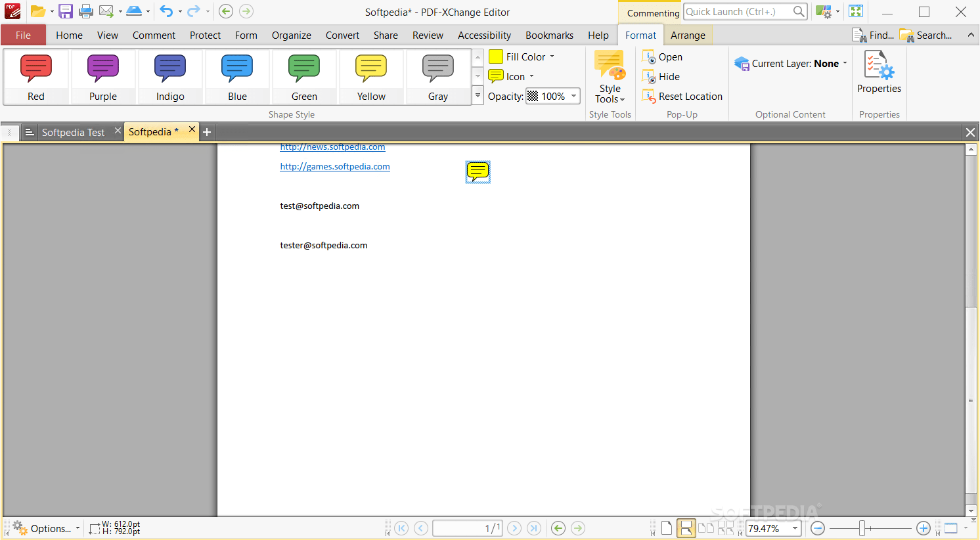
Task: Expand the Icon style dropdown
Action: pyautogui.click(x=533, y=76)
